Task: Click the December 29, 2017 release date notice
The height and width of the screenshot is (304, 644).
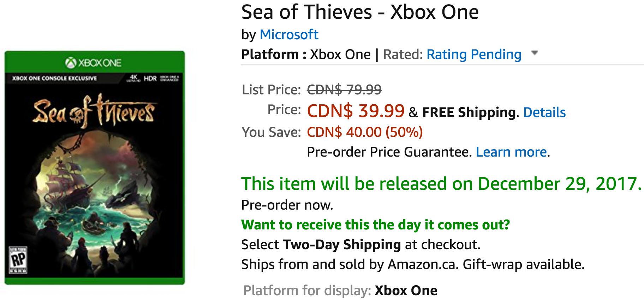Action: (441, 184)
